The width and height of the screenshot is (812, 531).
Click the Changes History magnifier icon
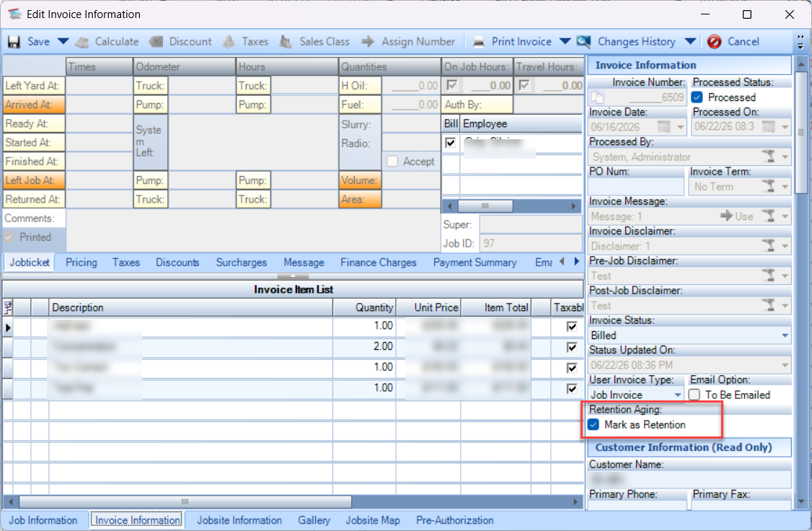583,41
